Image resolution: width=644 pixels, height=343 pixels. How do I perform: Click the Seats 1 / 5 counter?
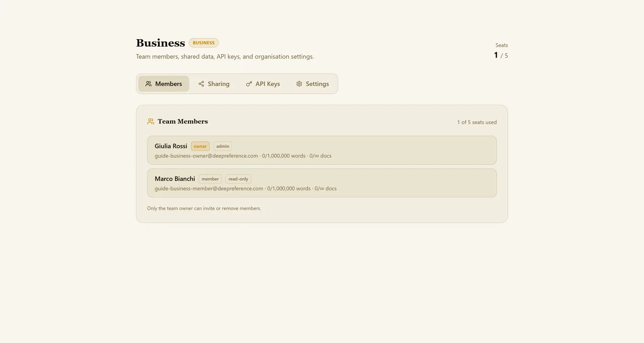501,51
